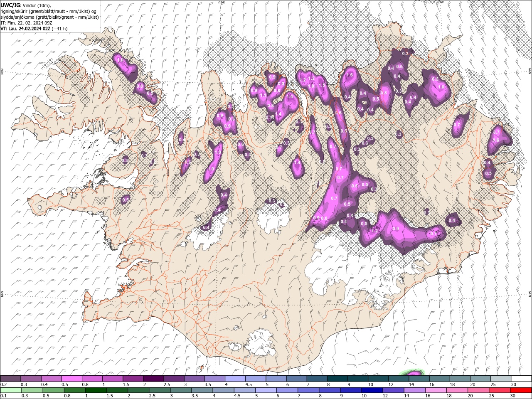Select the upper scale swatch starting at 6
Image resolution: width=532 pixels, height=399 pixels.
[296, 379]
